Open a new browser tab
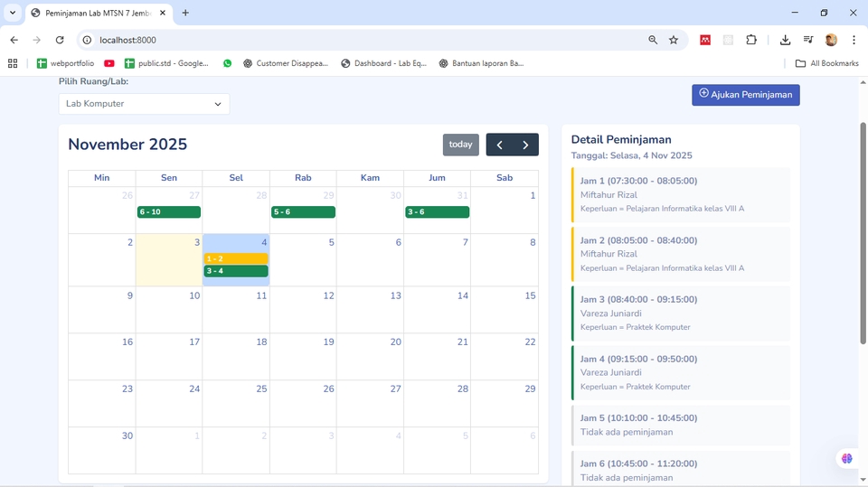 pos(185,13)
